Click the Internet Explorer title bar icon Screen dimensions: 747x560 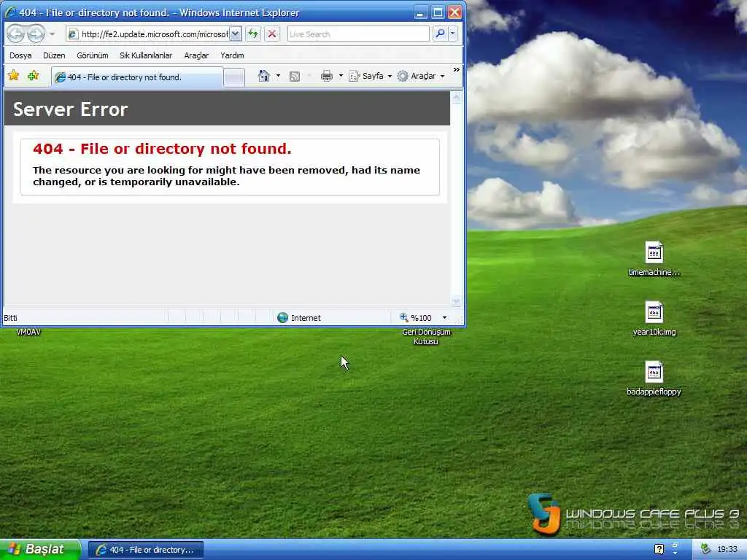click(10, 12)
